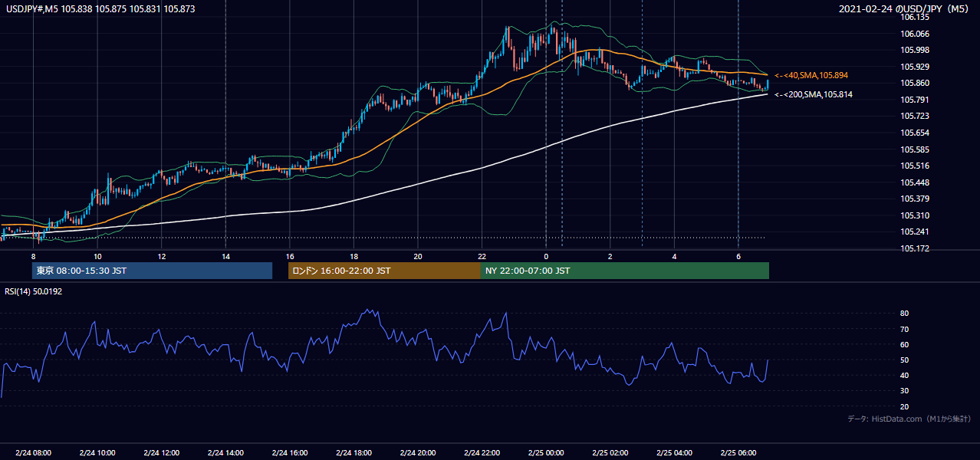Click hour tick 16 below the candlestick chart
Image resolution: width=980 pixels, height=460 pixels.
289,256
